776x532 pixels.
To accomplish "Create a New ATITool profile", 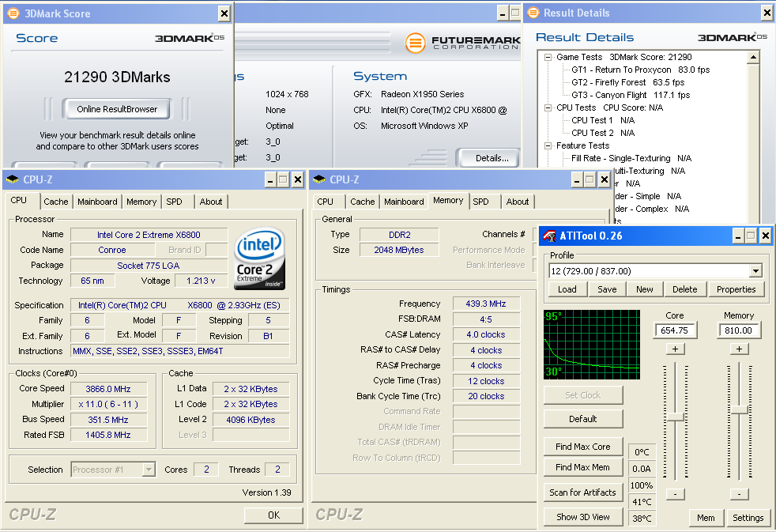I will coord(645,289).
